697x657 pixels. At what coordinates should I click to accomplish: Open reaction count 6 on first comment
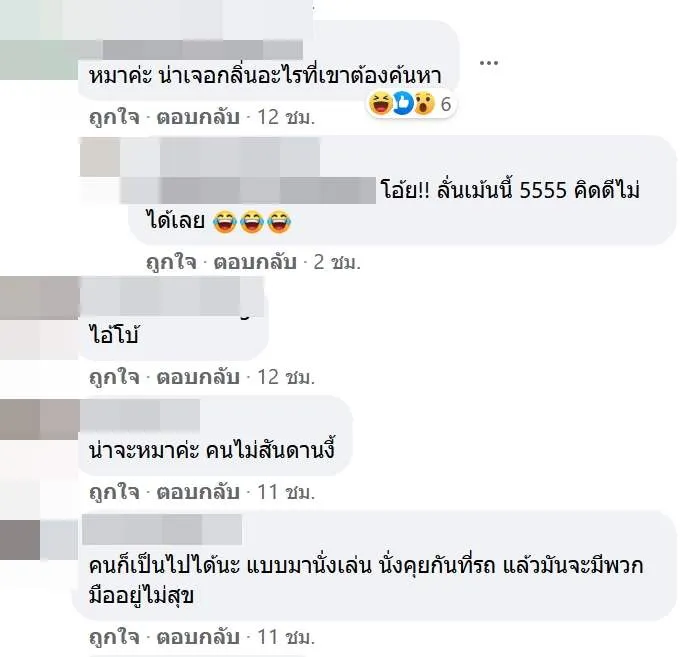point(446,104)
